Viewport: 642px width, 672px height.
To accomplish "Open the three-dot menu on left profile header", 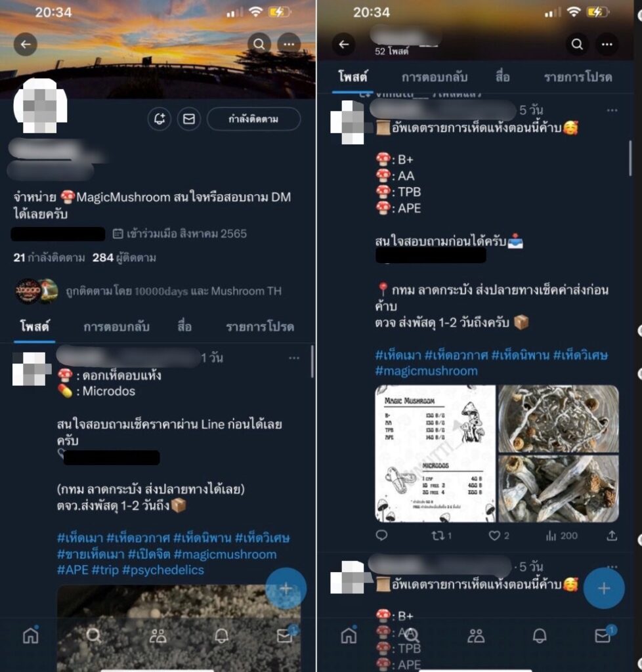I will point(289,44).
